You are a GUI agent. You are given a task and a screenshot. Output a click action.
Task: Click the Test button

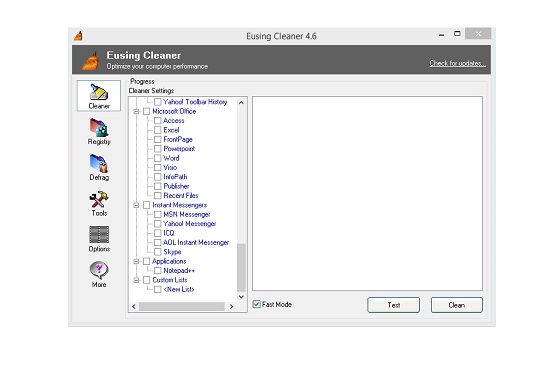point(394,305)
